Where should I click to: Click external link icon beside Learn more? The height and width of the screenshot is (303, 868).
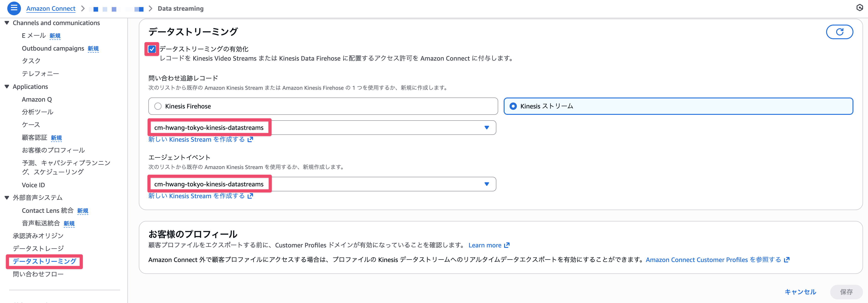coord(507,245)
